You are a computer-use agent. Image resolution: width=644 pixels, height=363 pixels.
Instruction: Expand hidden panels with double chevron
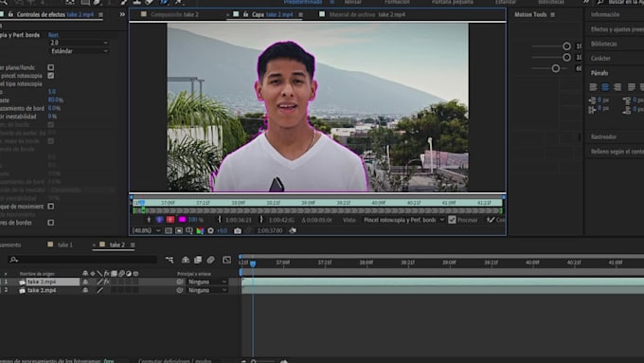[x=122, y=14]
